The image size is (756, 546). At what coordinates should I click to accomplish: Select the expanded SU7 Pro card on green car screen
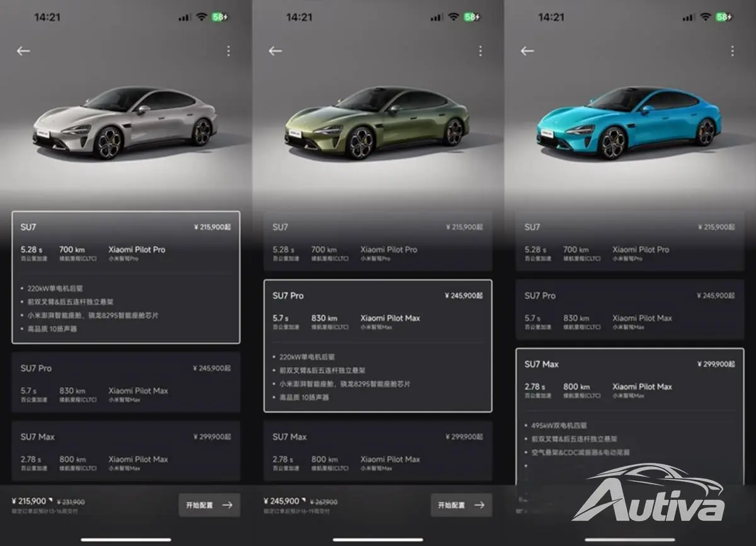coord(378,346)
